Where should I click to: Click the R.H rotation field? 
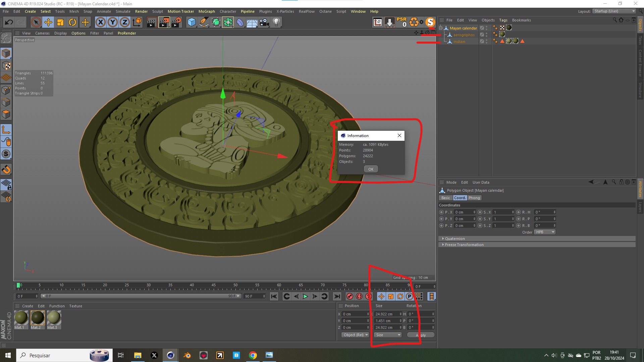tap(545, 212)
